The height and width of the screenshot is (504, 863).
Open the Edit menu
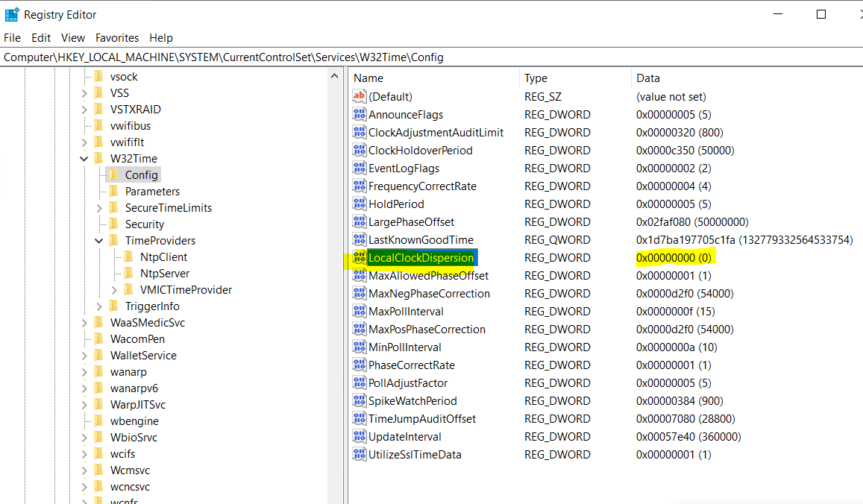pyautogui.click(x=41, y=38)
